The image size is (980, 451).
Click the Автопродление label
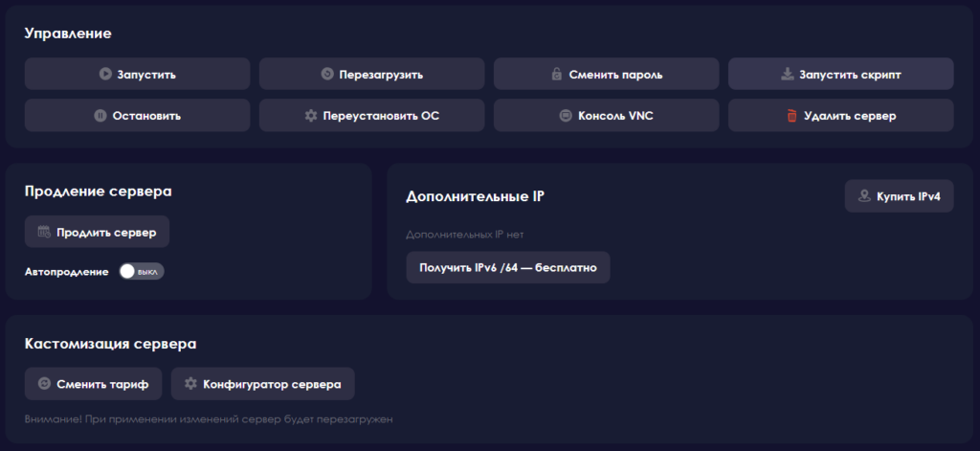click(67, 272)
